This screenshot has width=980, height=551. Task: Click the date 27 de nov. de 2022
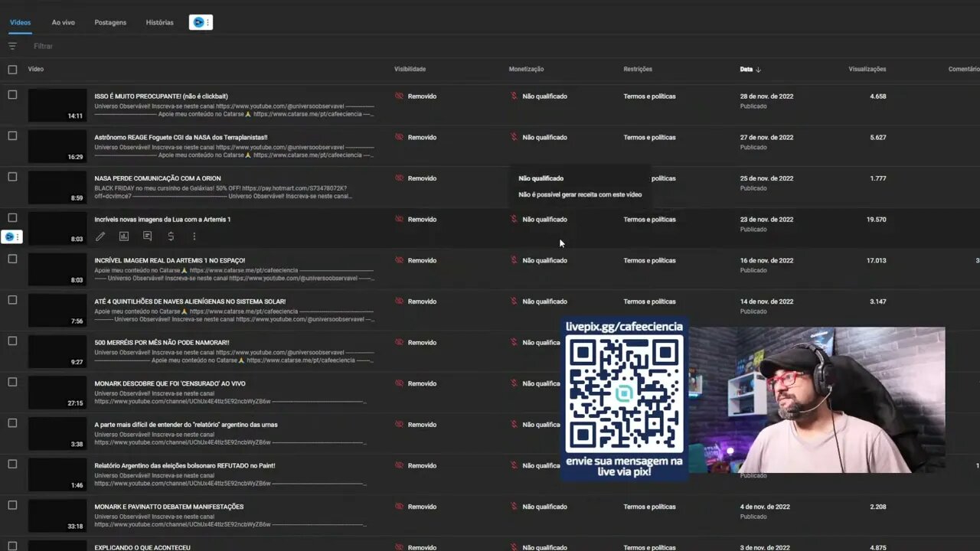click(x=766, y=138)
